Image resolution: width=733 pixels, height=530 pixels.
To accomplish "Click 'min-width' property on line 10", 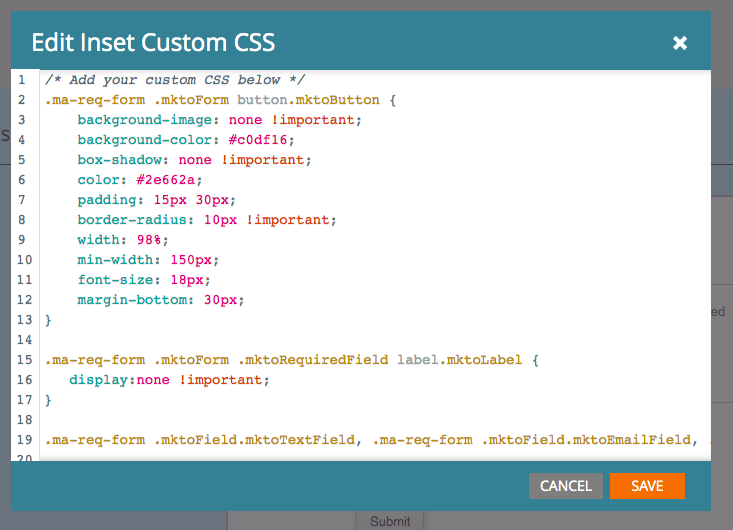I will coord(115,260).
